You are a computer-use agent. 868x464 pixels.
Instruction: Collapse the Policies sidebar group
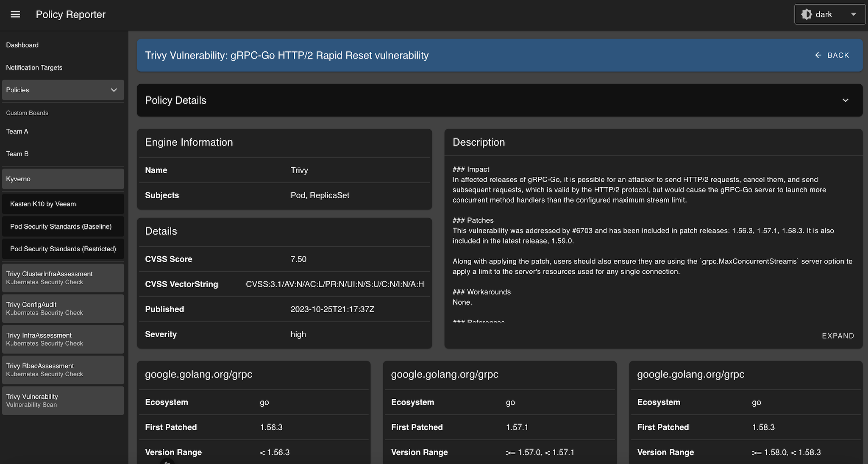tap(114, 90)
